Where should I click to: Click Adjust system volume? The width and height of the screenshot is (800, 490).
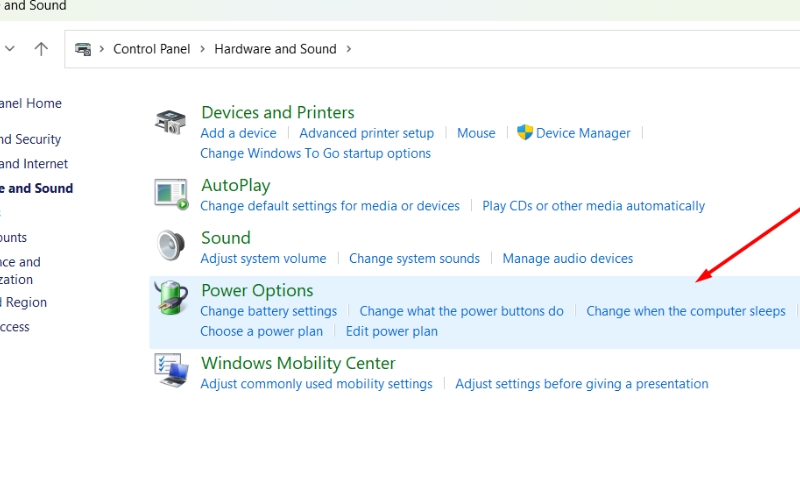[263, 258]
